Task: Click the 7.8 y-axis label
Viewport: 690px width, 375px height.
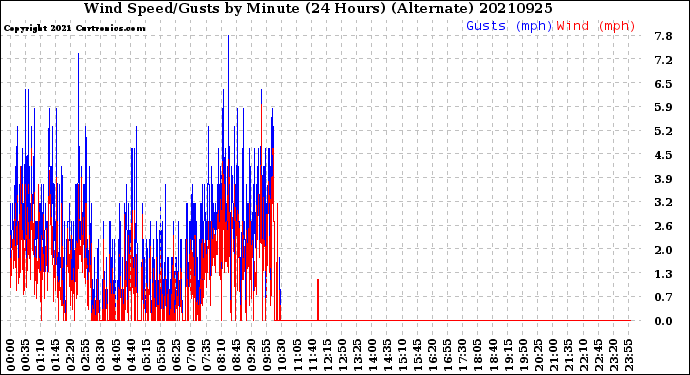Action: [x=663, y=36]
